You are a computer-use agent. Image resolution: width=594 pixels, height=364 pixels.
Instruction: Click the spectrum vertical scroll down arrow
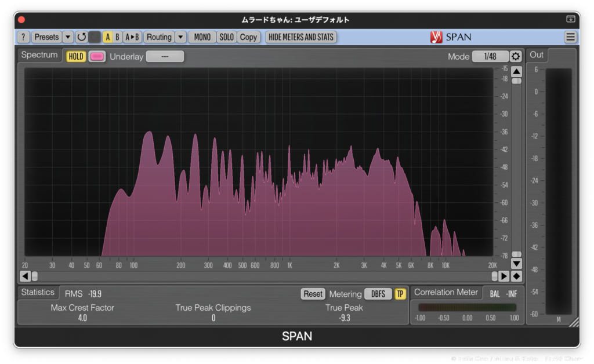(x=516, y=264)
